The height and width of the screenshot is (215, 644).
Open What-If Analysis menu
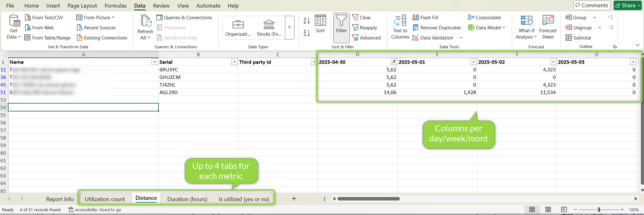click(527, 27)
